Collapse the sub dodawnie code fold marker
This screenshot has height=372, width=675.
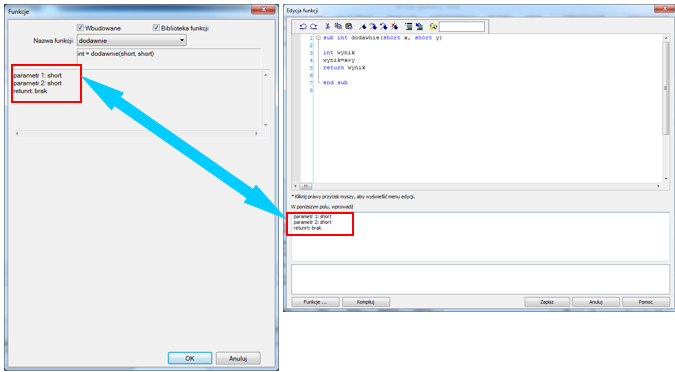pos(318,38)
